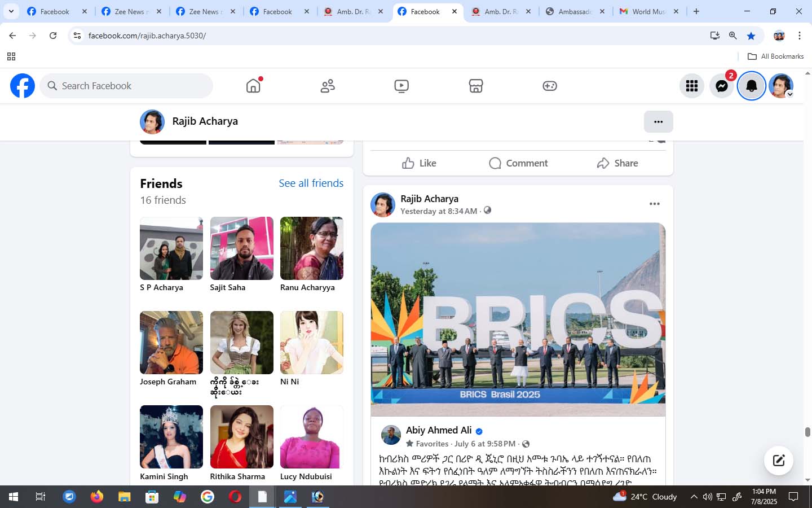Bookmark star icon in address bar
Image resolution: width=812 pixels, height=508 pixels.
(751, 36)
